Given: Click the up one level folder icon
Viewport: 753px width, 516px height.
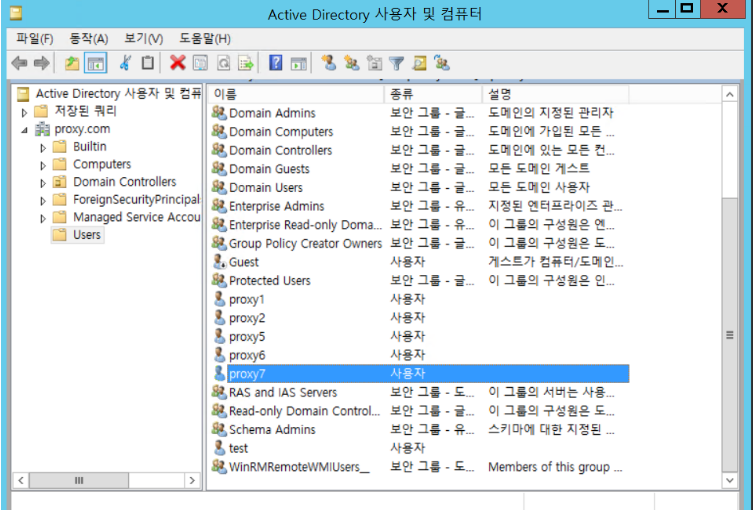Looking at the screenshot, I should [x=72, y=63].
